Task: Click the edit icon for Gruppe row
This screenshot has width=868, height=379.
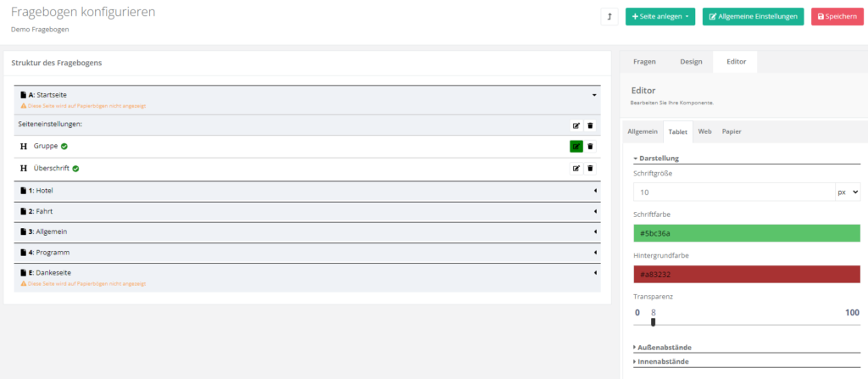Action: point(576,147)
